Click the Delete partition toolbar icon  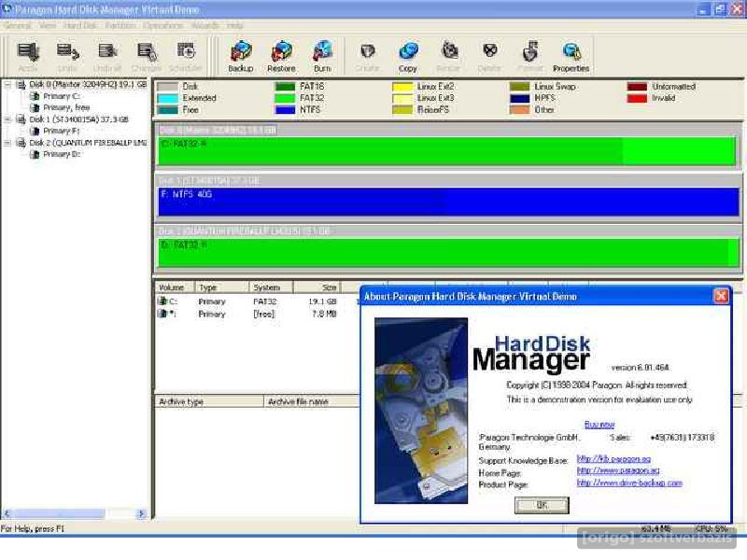click(x=489, y=51)
